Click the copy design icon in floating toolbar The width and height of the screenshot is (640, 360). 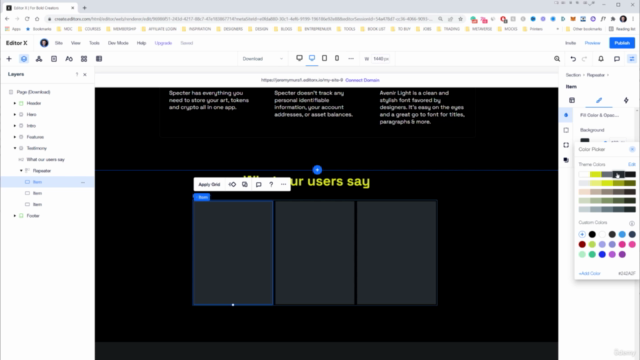244,184
